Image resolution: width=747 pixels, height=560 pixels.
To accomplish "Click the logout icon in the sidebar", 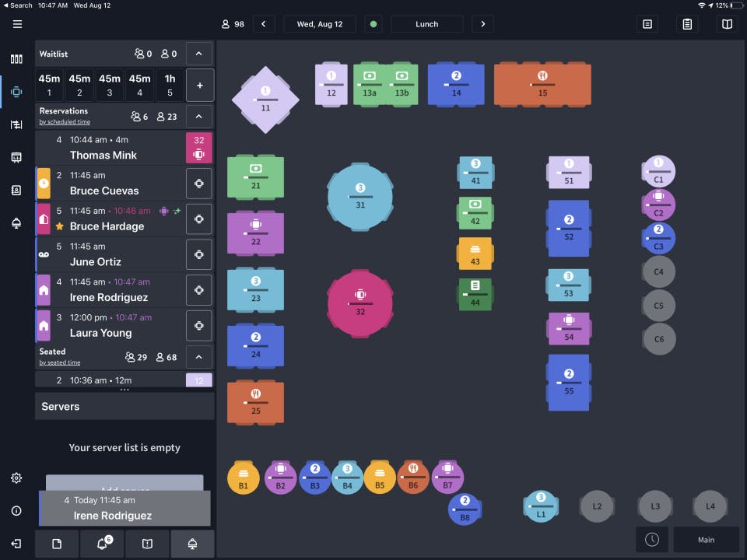I will click(16, 544).
